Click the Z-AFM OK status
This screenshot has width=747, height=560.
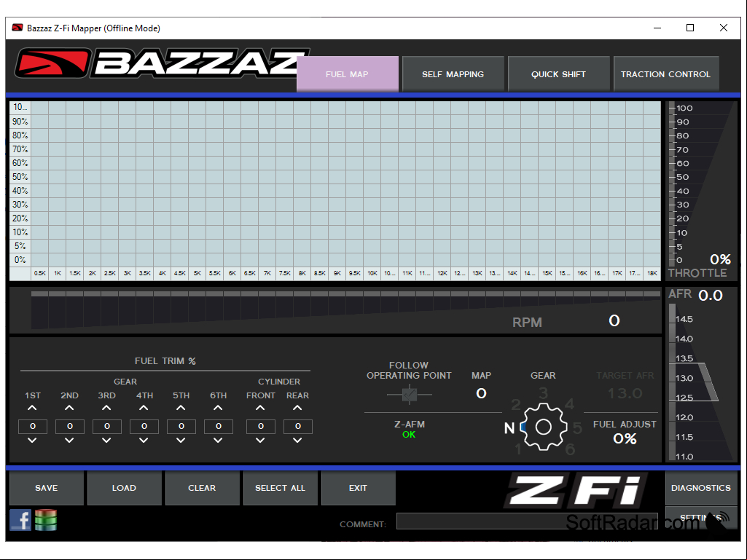pos(410,435)
